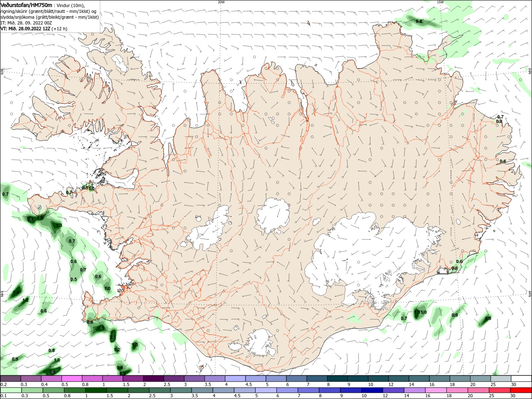Viewport: 532px width, 399px height.
Task: Pick the rain legend swatch between 12 and 14
Action: [393, 390]
